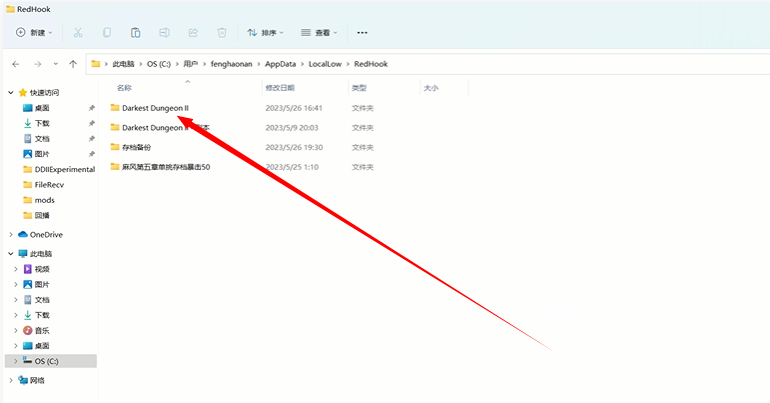Viewport: 770px width, 403px height.
Task: Open the 新建 (New) dropdown
Action: 37,33
